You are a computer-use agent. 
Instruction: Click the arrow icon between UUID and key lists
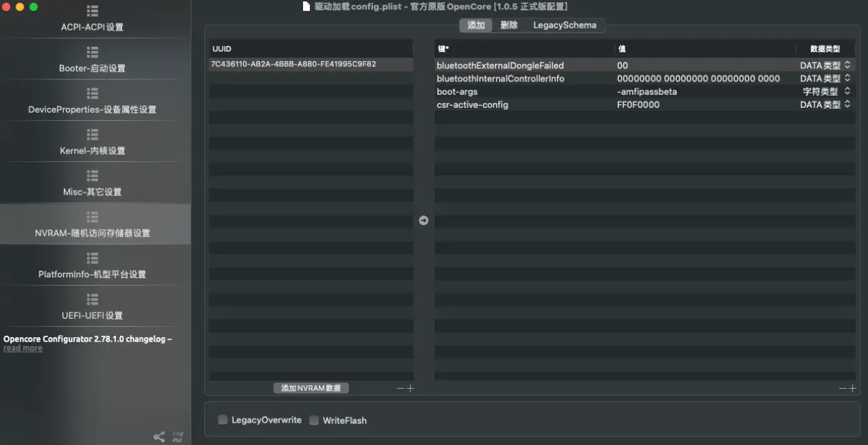click(x=424, y=220)
